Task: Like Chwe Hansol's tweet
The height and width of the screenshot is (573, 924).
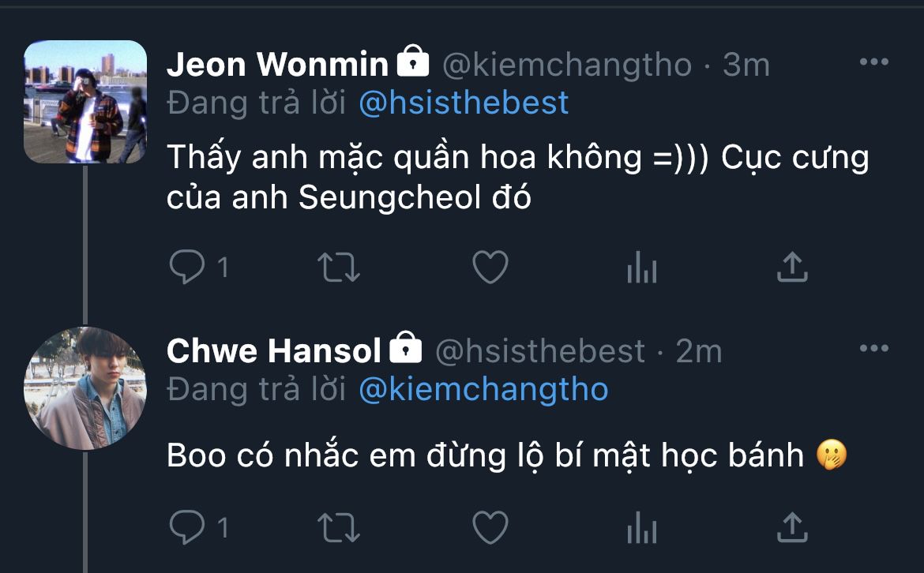Action: [490, 527]
